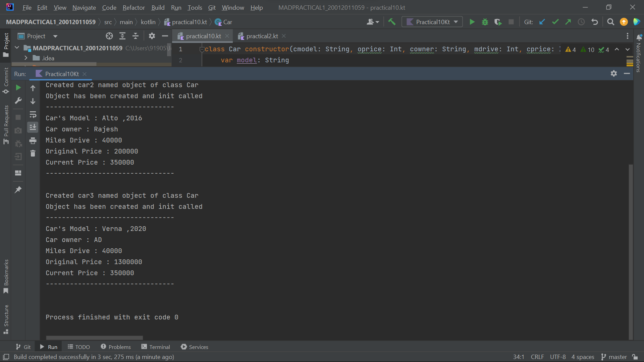Clear console output with trash icon
Image resolution: width=644 pixels, height=362 pixels.
(x=33, y=153)
